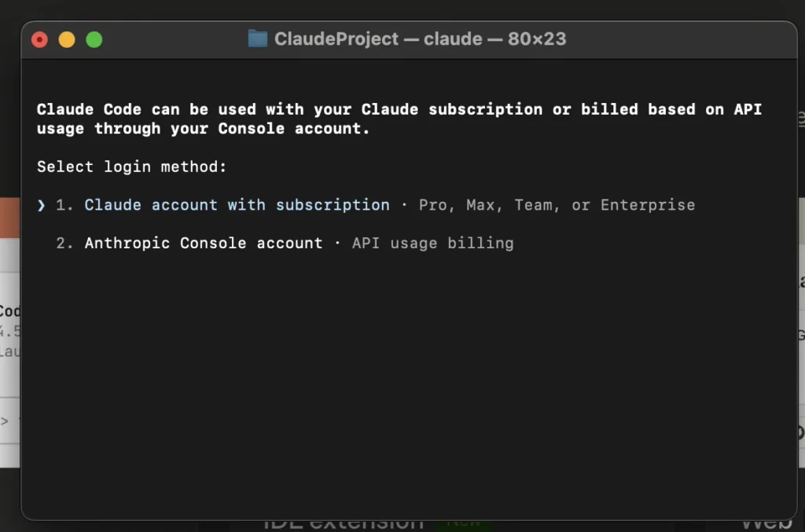Screen dimensions: 805x532
Task: Click the 'Pro, Max, Team, or Enterprise' description
Action: click(x=557, y=205)
